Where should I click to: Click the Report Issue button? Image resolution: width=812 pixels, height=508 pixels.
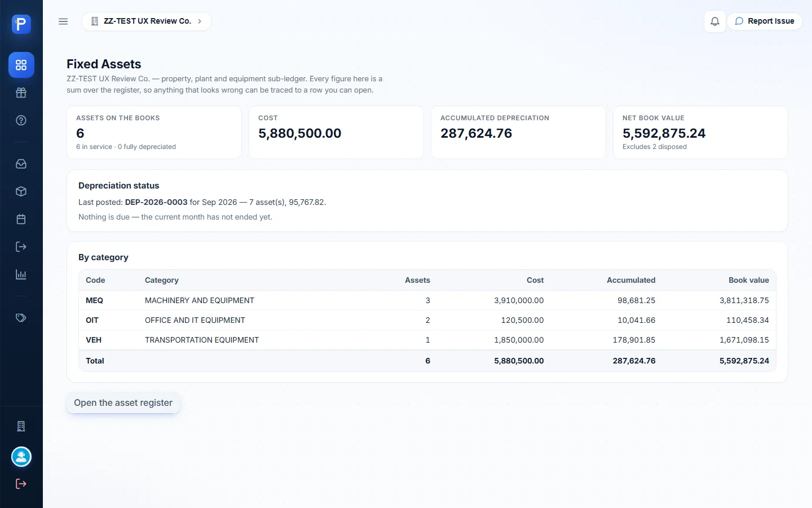pyautogui.click(x=765, y=21)
